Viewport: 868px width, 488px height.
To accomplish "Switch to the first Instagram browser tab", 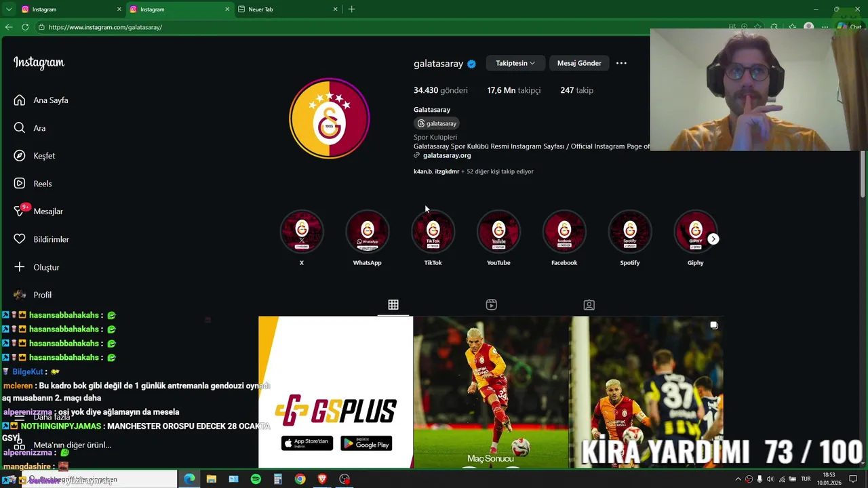I will point(72,9).
